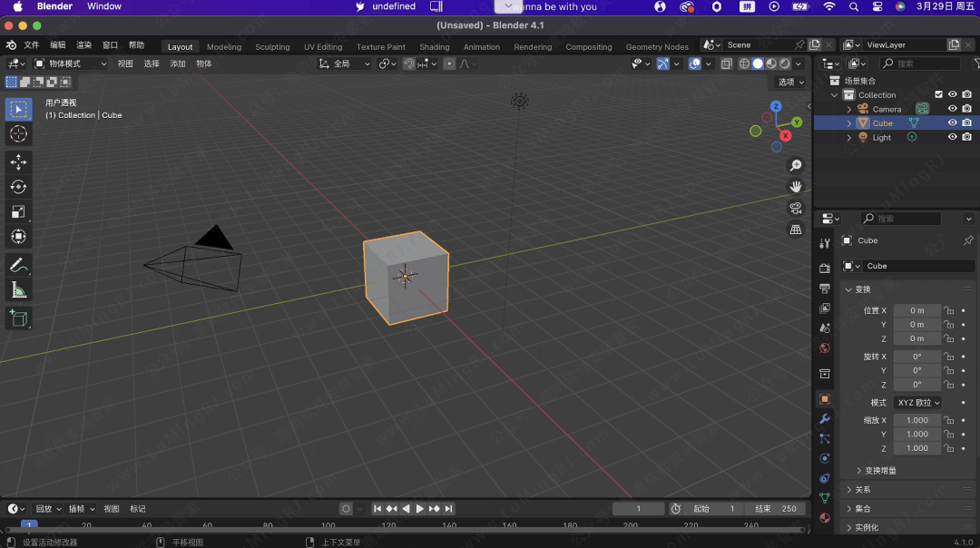The height and width of the screenshot is (548, 980).
Task: Select the Move tool in the toolbar
Action: click(18, 162)
